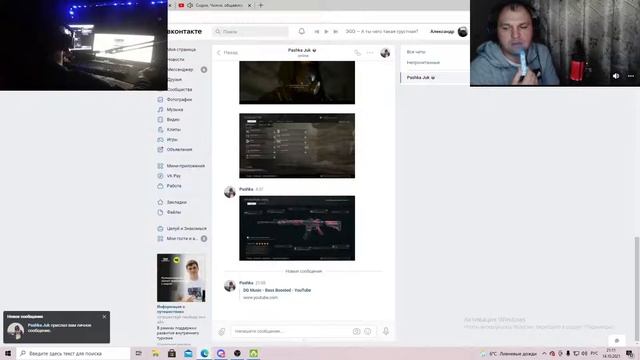
Task: Click the Клипы sidebar icon
Action: [x=160, y=129]
